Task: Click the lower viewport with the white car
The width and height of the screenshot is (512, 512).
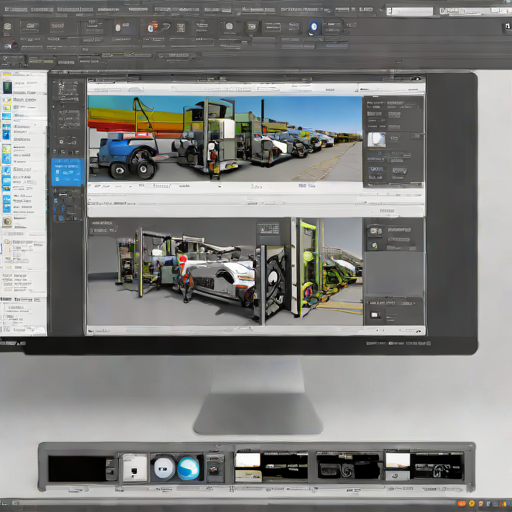Action: (225, 272)
